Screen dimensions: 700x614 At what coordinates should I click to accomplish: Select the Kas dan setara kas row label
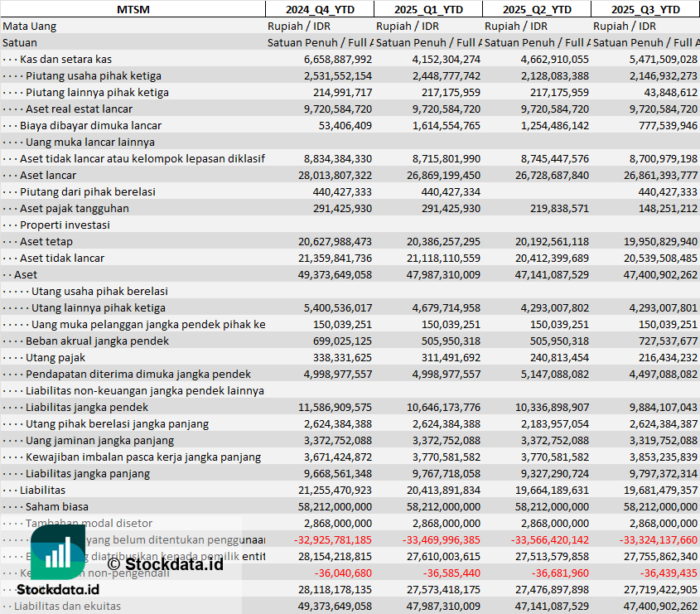point(65,59)
